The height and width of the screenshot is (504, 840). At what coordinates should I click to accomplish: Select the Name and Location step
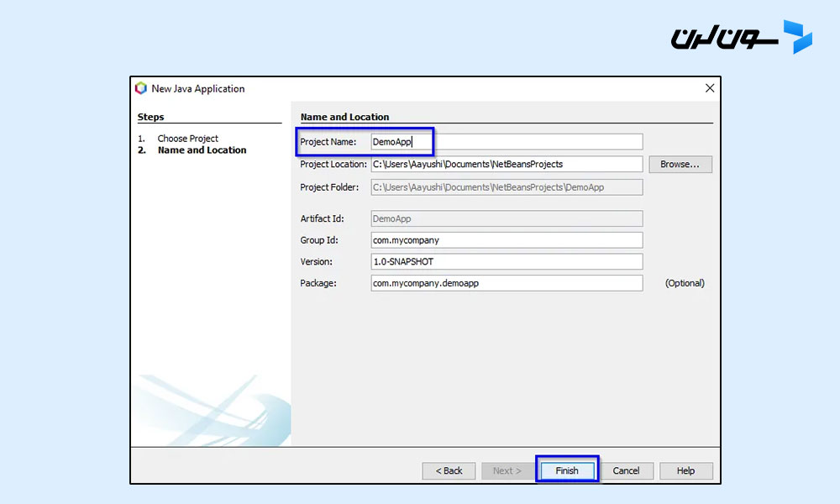pos(202,150)
